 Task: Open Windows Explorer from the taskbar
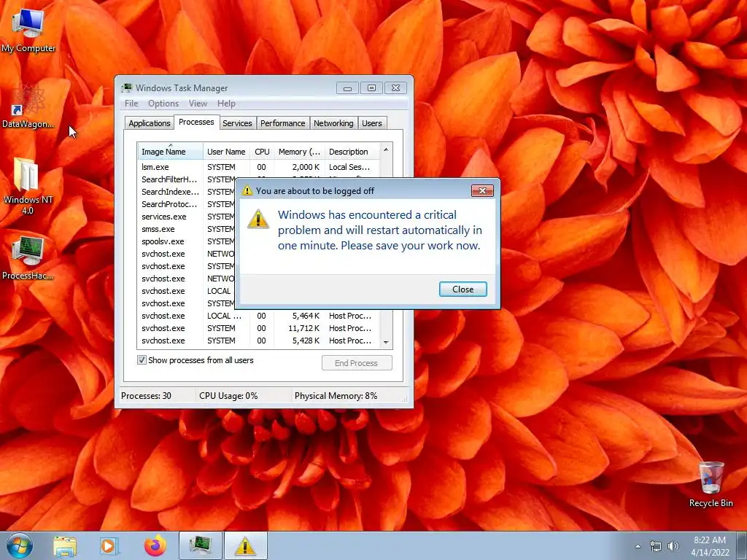[x=65, y=546]
